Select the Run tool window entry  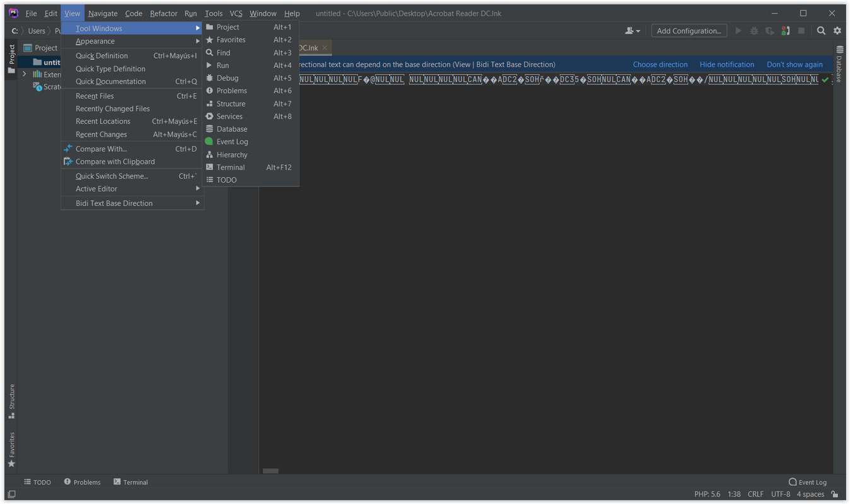(250, 66)
